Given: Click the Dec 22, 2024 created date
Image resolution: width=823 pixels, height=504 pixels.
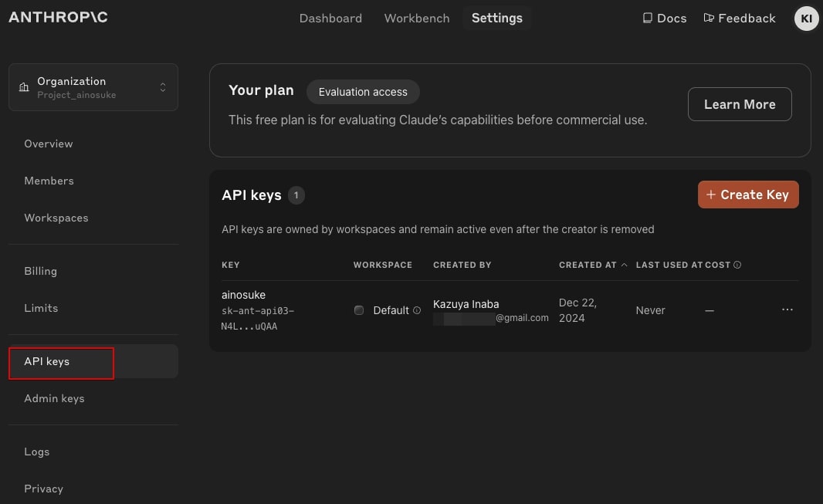Looking at the screenshot, I should point(578,310).
